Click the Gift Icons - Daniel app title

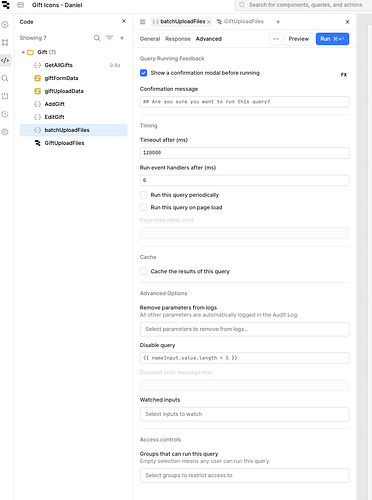coord(57,5)
